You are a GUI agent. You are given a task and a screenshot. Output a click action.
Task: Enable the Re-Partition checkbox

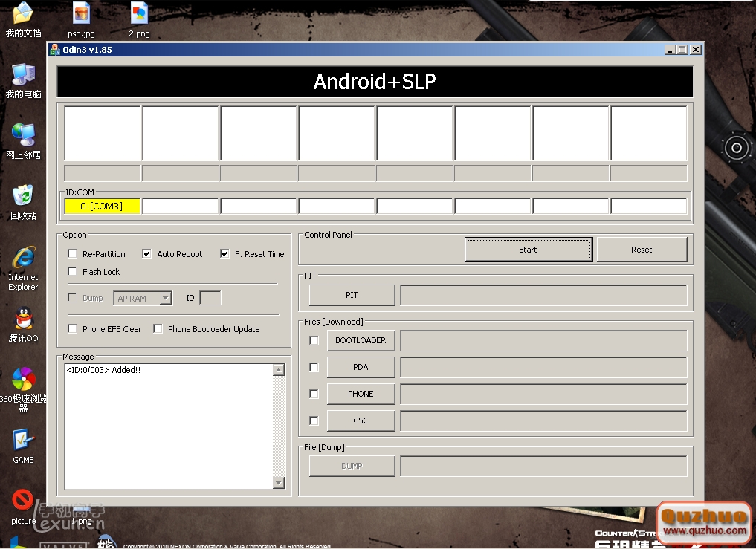tap(73, 254)
